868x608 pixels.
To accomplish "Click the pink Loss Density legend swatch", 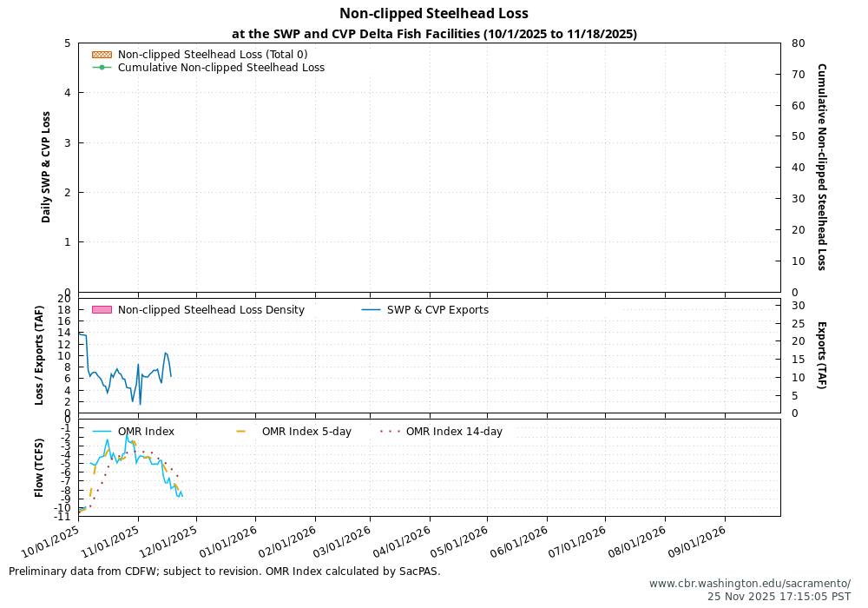I will [101, 310].
